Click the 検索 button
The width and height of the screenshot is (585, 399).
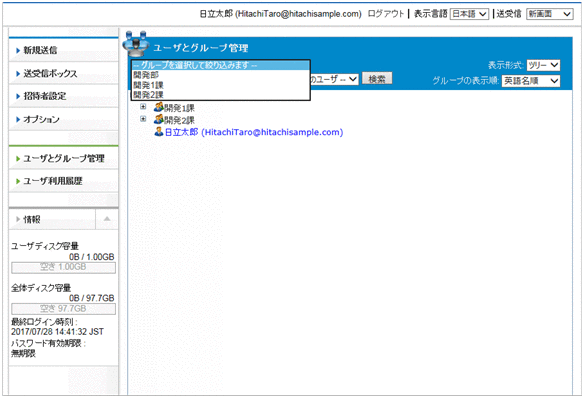pyautogui.click(x=377, y=79)
